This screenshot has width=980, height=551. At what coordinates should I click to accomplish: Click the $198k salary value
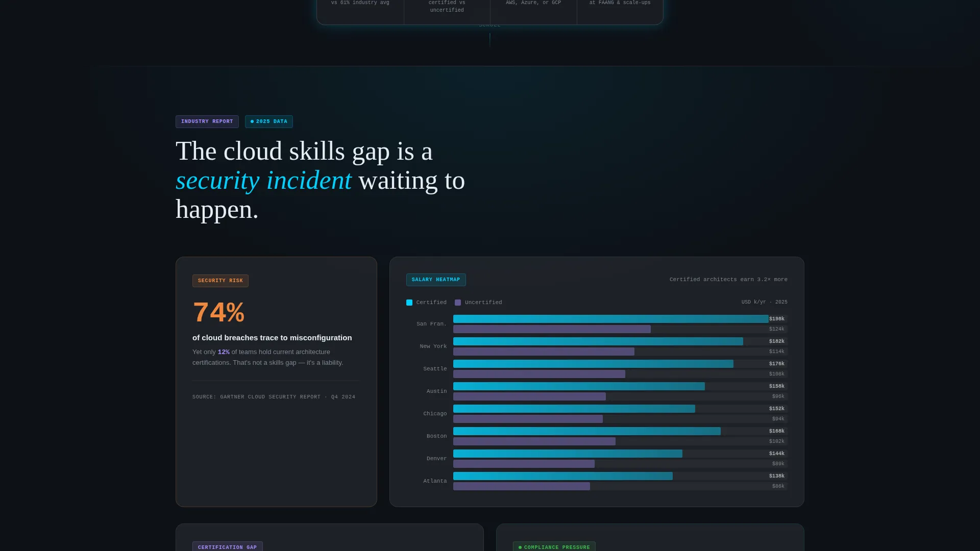coord(777,319)
